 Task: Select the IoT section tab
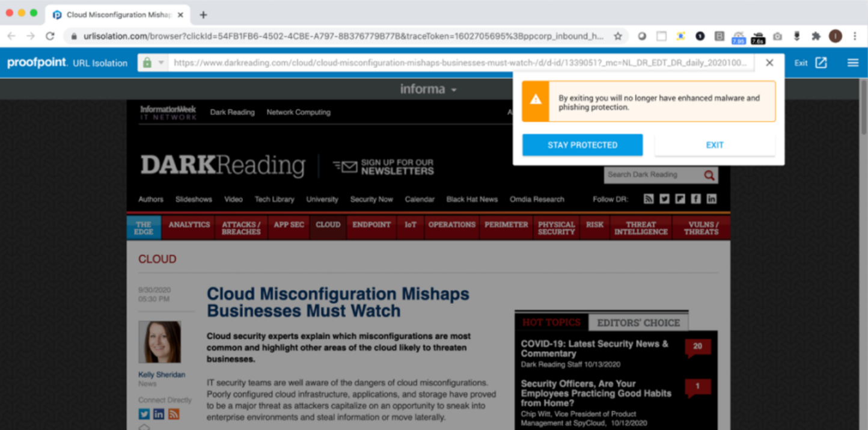click(x=411, y=228)
